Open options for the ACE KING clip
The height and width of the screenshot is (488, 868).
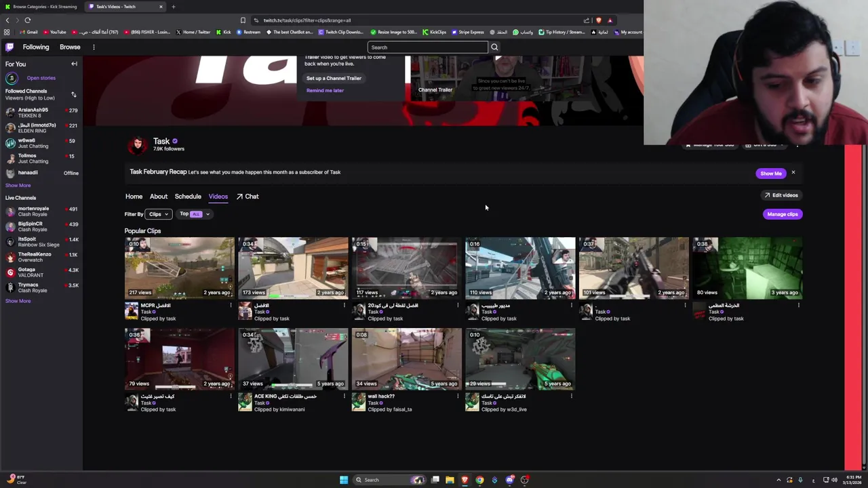(x=344, y=396)
